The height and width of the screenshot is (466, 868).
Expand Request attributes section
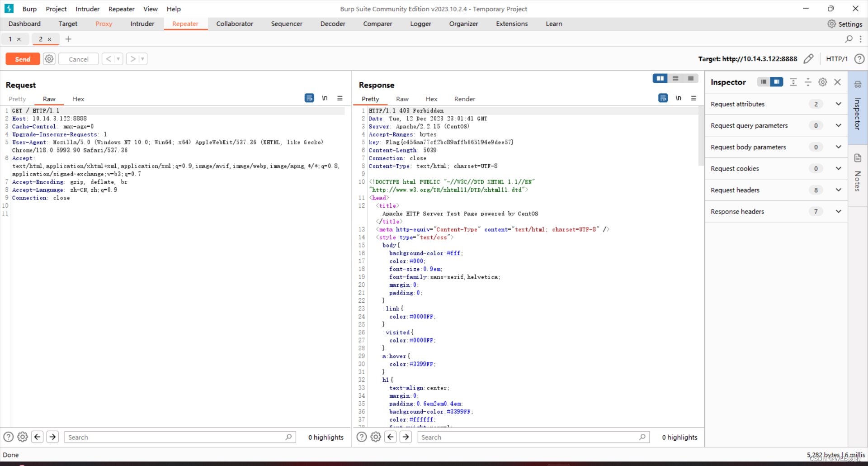(x=776, y=104)
